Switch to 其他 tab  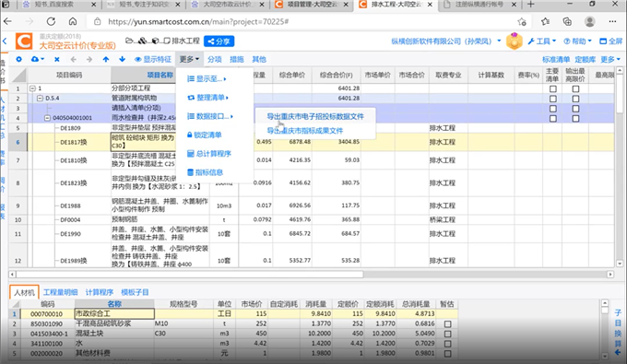point(259,59)
